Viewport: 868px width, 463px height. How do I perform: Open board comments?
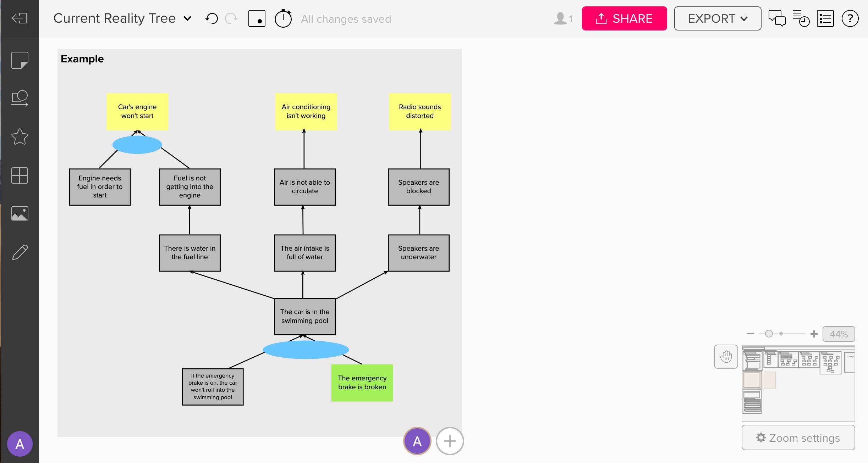click(778, 19)
